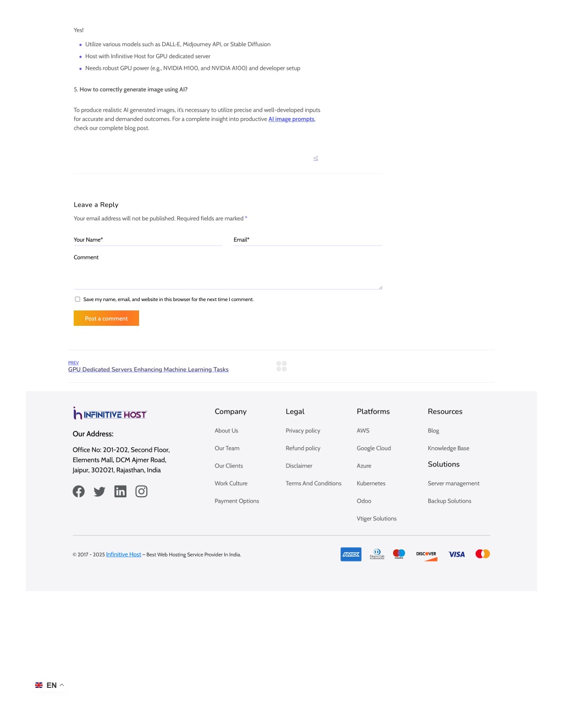The height and width of the screenshot is (728, 563).
Task: Check the save my name checkbox
Action: tap(78, 299)
